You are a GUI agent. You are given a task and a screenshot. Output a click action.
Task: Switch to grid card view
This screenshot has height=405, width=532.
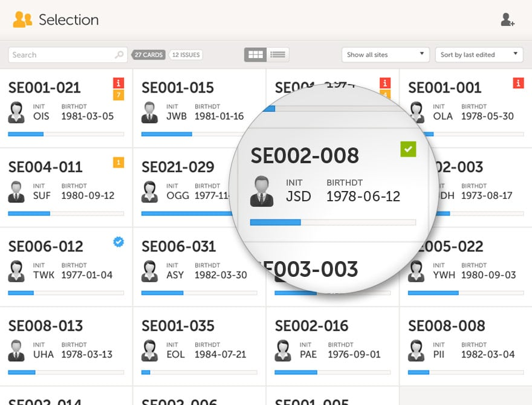(x=256, y=54)
